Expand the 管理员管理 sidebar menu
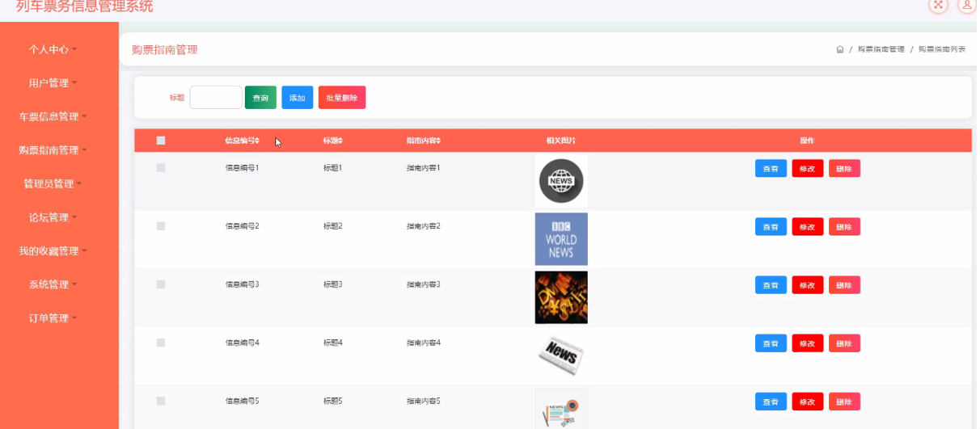This screenshot has height=429, width=980. [x=53, y=184]
